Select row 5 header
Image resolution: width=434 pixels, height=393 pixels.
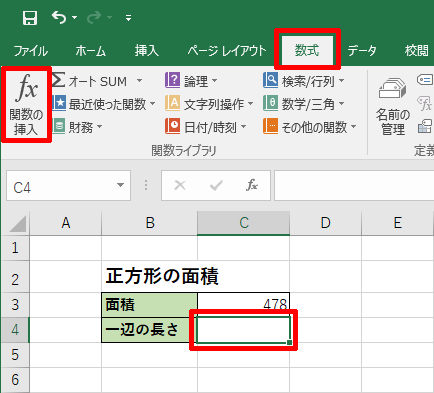click(x=15, y=355)
